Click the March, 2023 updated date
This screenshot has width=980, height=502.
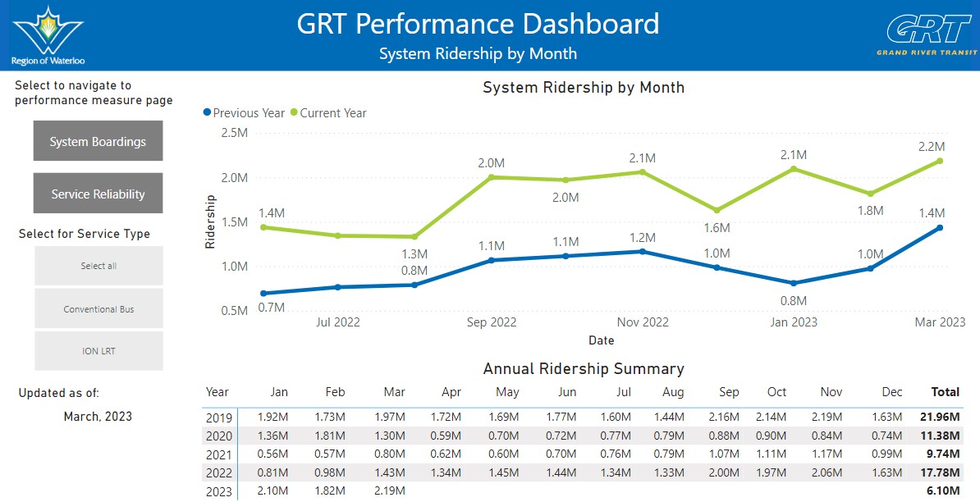(x=98, y=417)
